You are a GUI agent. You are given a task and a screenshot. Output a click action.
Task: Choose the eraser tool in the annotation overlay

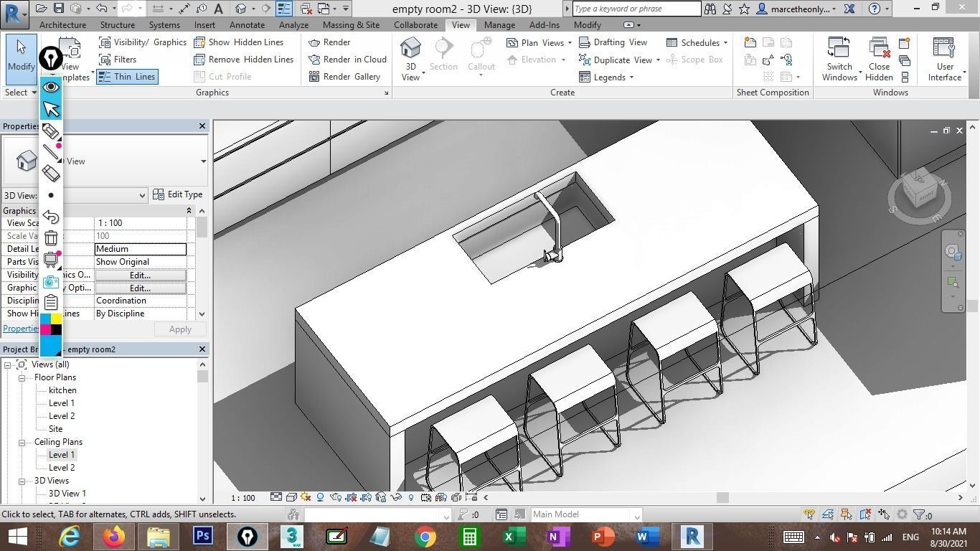pos(51,173)
